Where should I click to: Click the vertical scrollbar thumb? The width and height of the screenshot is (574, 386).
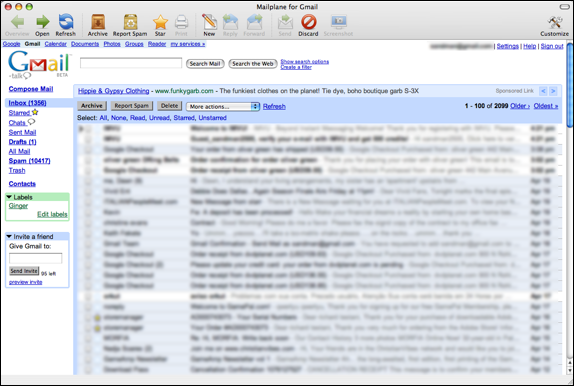pyautogui.click(x=570, y=85)
